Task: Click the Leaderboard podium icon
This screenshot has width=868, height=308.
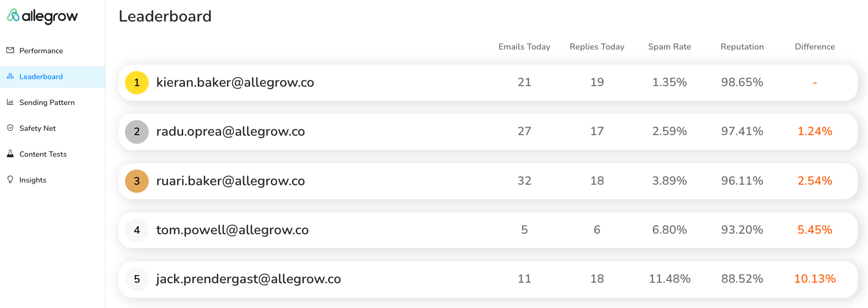Action: pyautogui.click(x=10, y=76)
